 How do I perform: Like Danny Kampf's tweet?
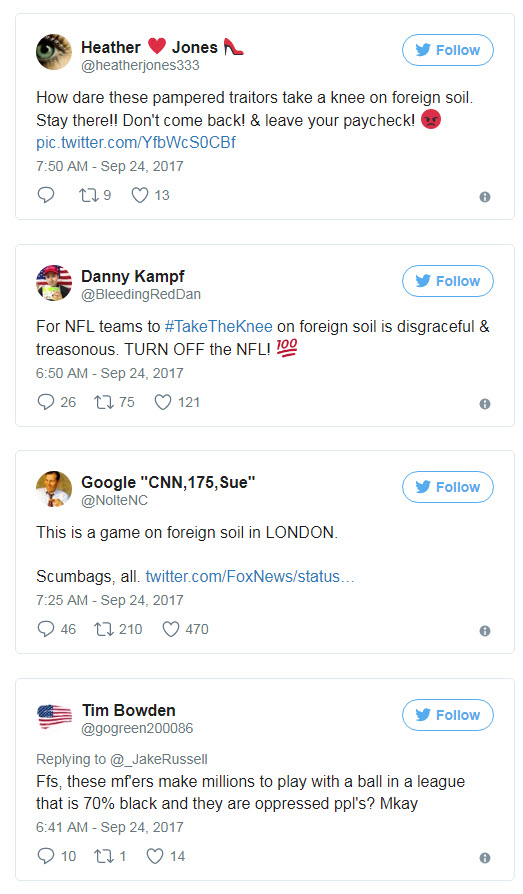click(163, 403)
